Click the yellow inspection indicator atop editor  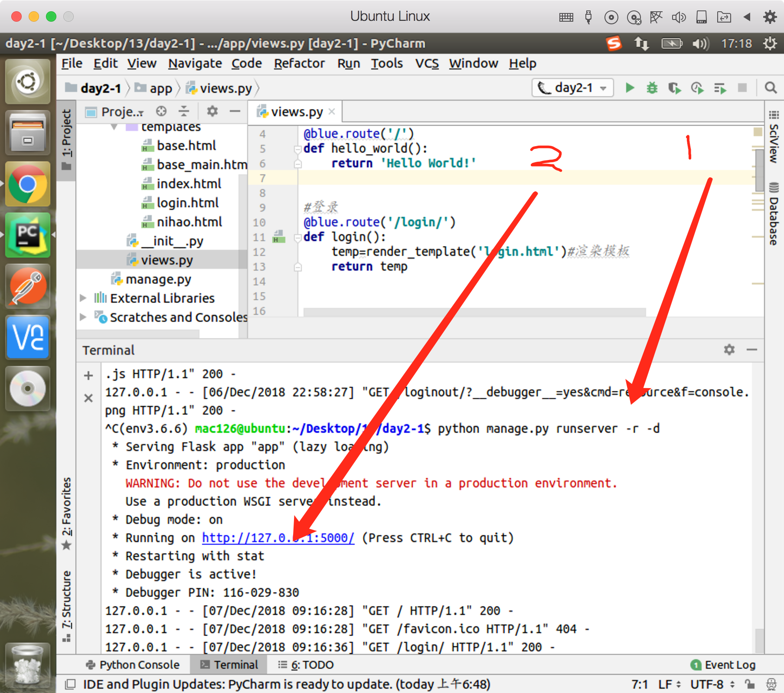tap(758, 132)
